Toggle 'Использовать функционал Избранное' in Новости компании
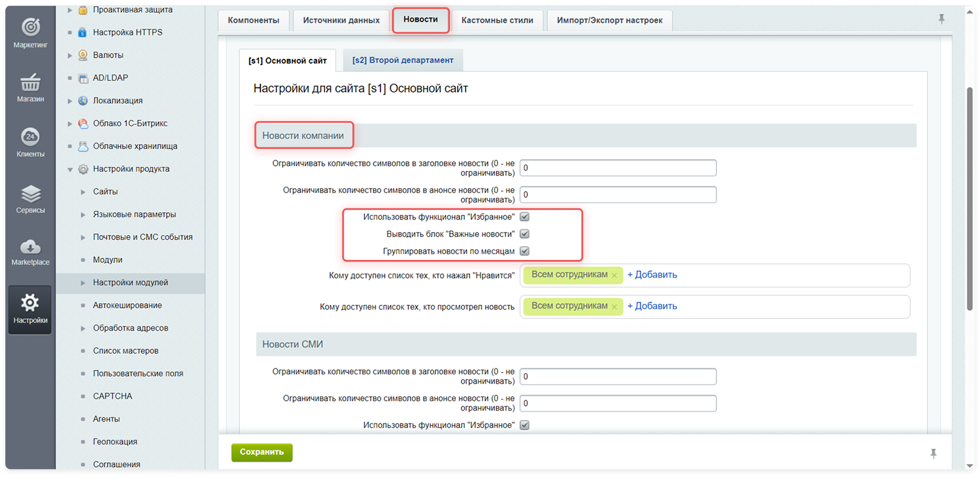This screenshot has height=477, width=980. click(525, 217)
